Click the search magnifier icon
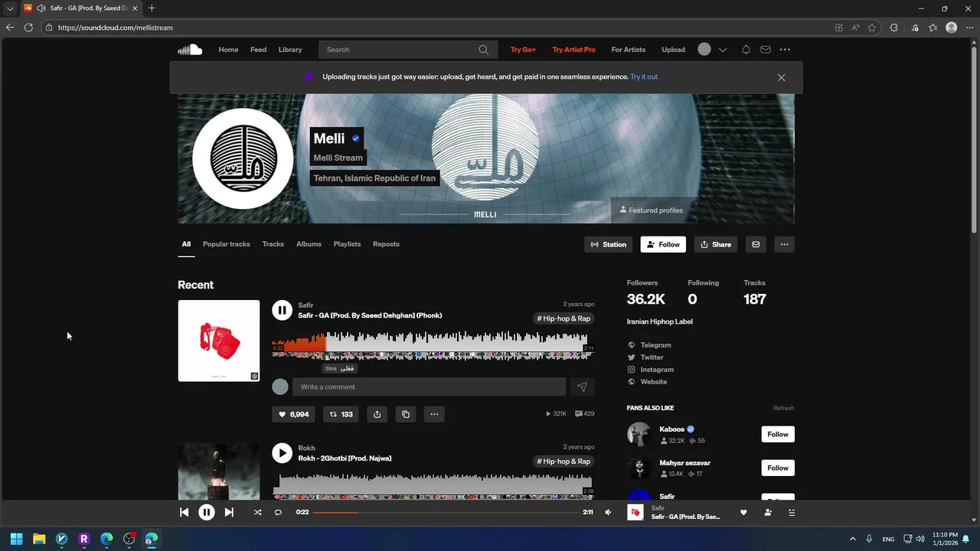The width and height of the screenshot is (980, 551). pyautogui.click(x=483, y=50)
